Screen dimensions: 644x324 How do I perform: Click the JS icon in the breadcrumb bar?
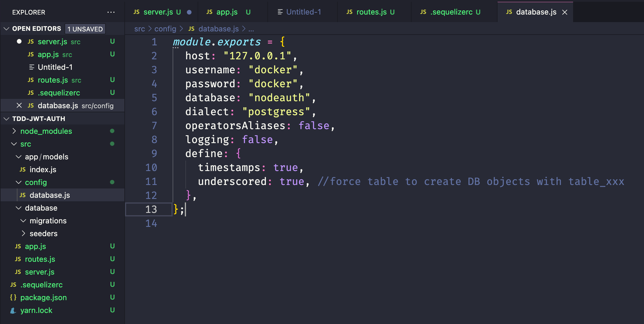pos(192,29)
